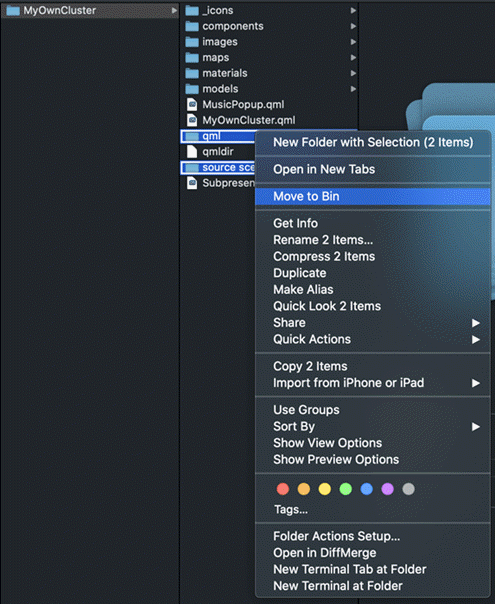Open the Sort By submenu arrow
495x604 pixels.
coord(476,427)
